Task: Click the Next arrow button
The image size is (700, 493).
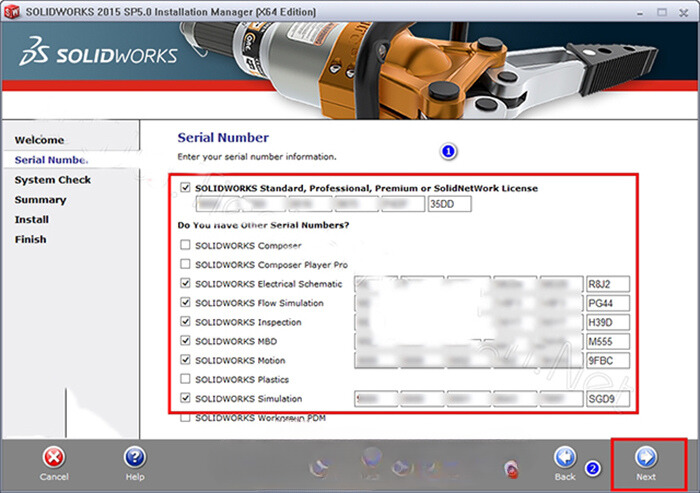Action: coord(646,457)
